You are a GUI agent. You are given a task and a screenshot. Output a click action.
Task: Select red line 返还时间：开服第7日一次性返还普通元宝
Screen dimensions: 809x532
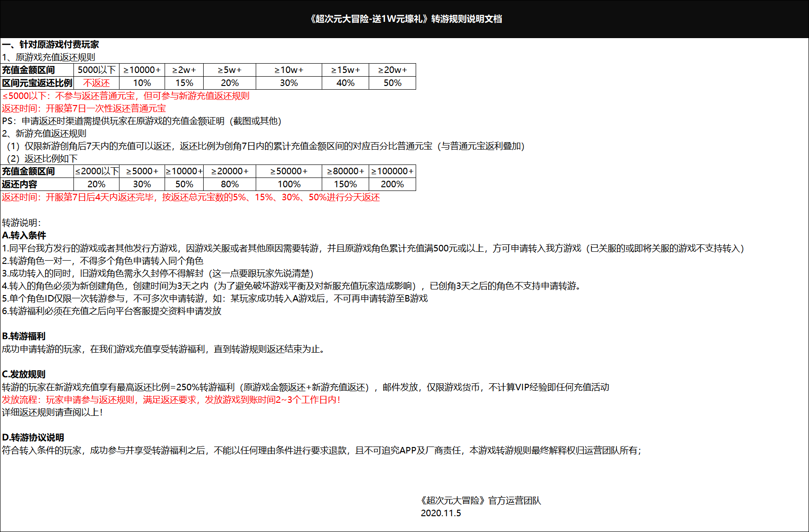click(84, 108)
